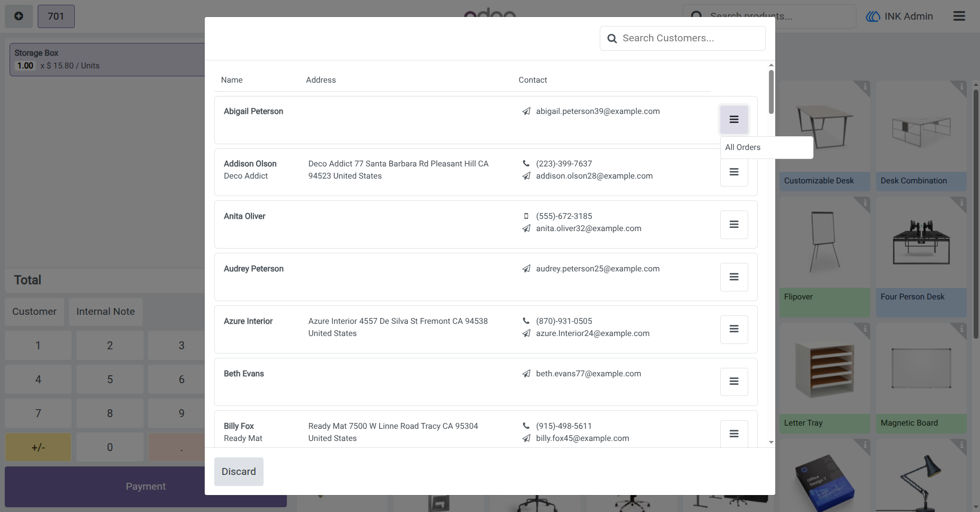The width and height of the screenshot is (980, 512).
Task: Click Billy Fox's email paper-plane icon
Action: pos(526,438)
